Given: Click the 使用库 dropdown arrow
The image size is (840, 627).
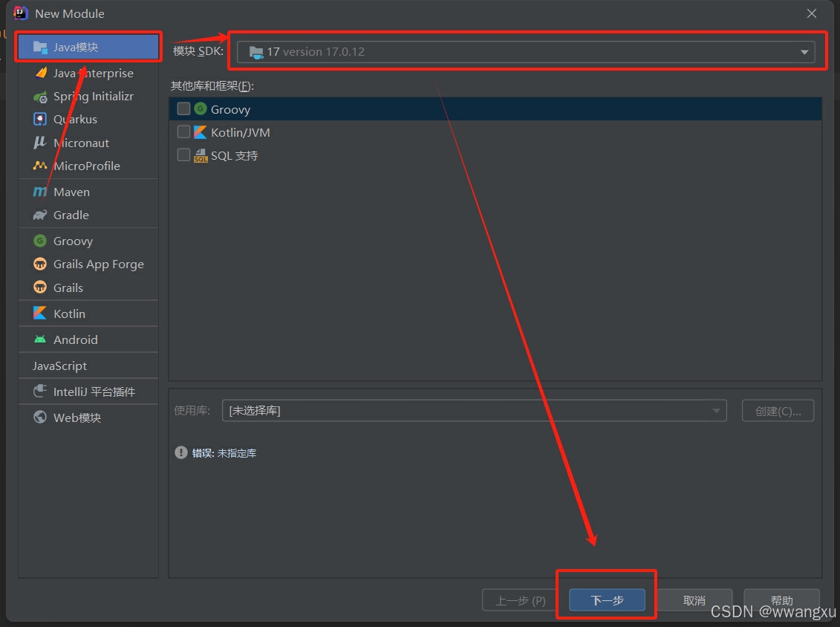Looking at the screenshot, I should [x=716, y=411].
